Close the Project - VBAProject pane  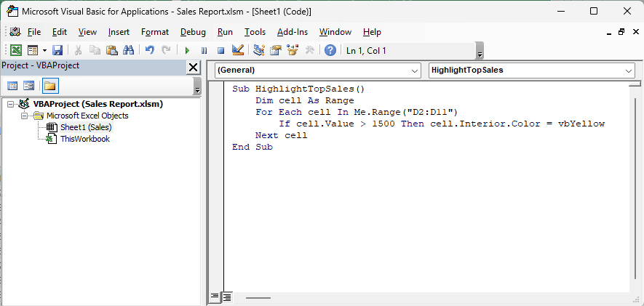pos(193,67)
